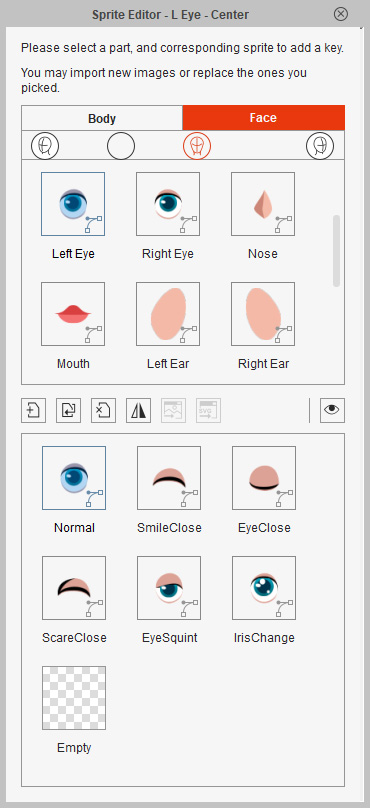This screenshot has width=370, height=808.
Task: Click the flip sprite mirror icon
Action: [139, 411]
